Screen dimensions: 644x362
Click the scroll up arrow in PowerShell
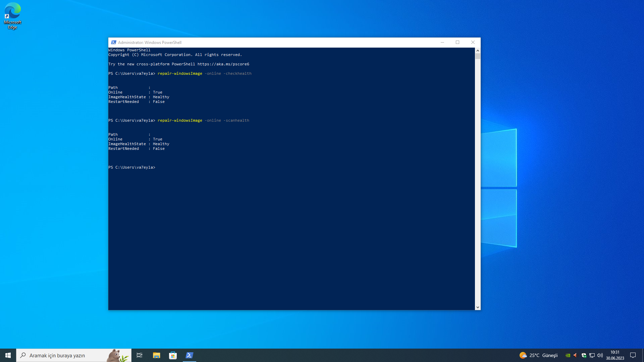[x=478, y=51]
